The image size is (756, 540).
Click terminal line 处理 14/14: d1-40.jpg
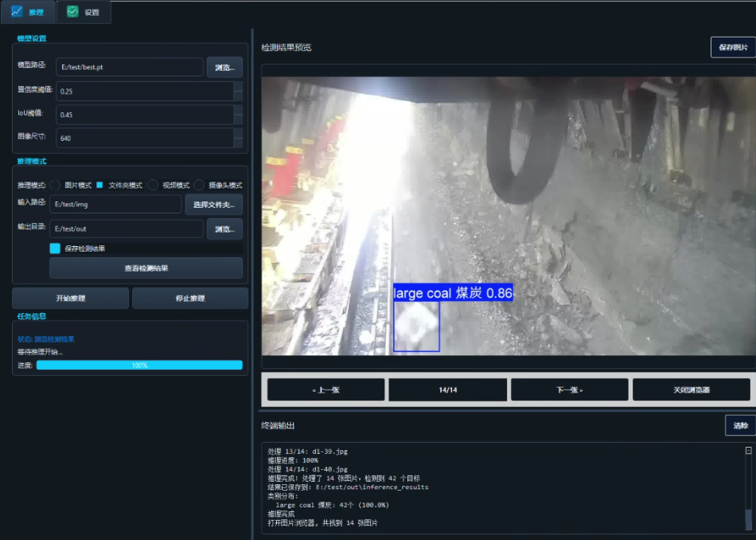click(308, 469)
